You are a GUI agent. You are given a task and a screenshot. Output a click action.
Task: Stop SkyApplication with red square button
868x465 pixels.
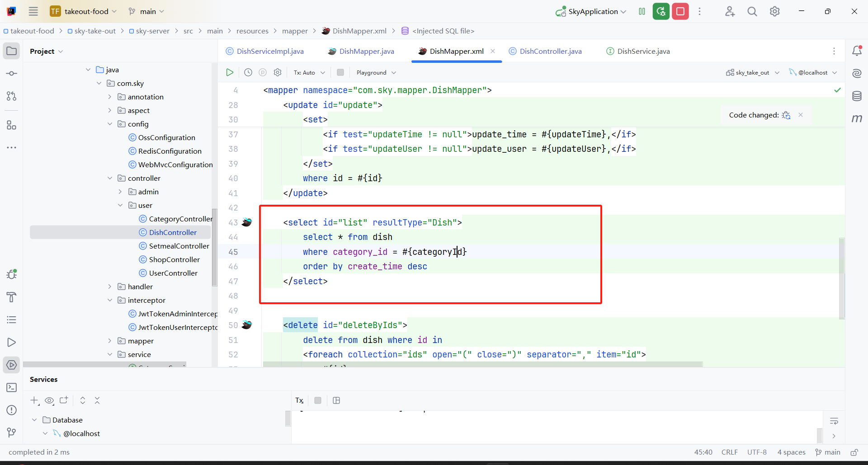tap(680, 11)
